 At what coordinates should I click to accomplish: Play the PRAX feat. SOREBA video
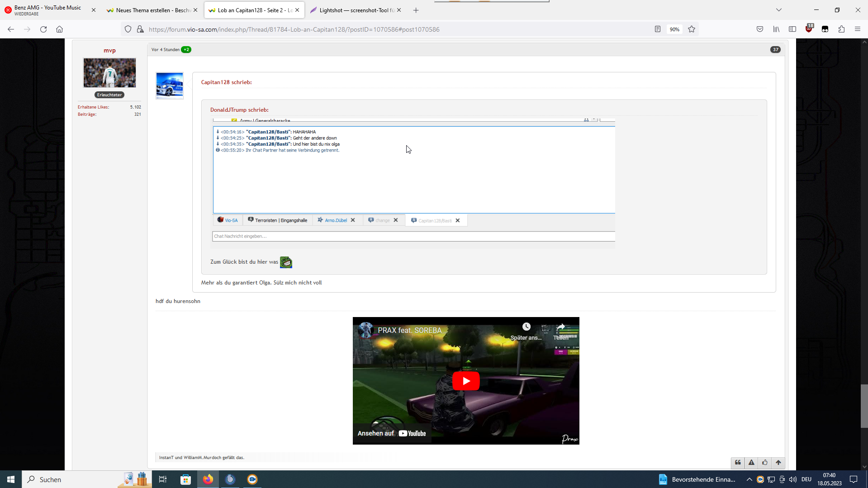pyautogui.click(x=466, y=381)
